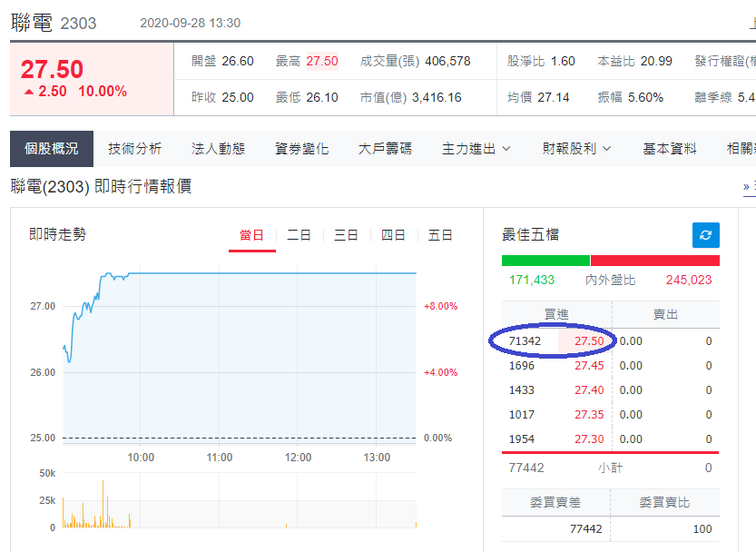Click the 最佳五檔 panel title
This screenshot has width=756, height=552.
pos(530,234)
